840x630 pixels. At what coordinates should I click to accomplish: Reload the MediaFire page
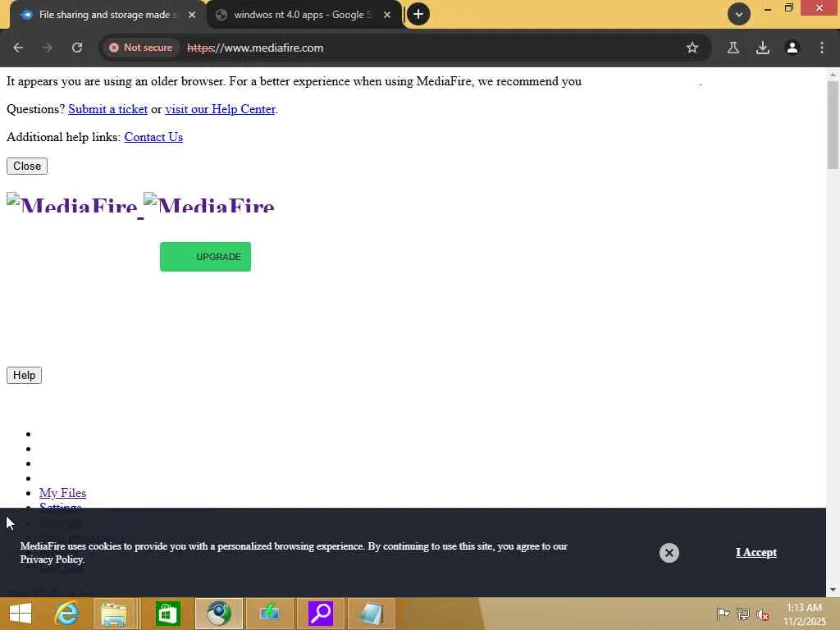pos(77,48)
